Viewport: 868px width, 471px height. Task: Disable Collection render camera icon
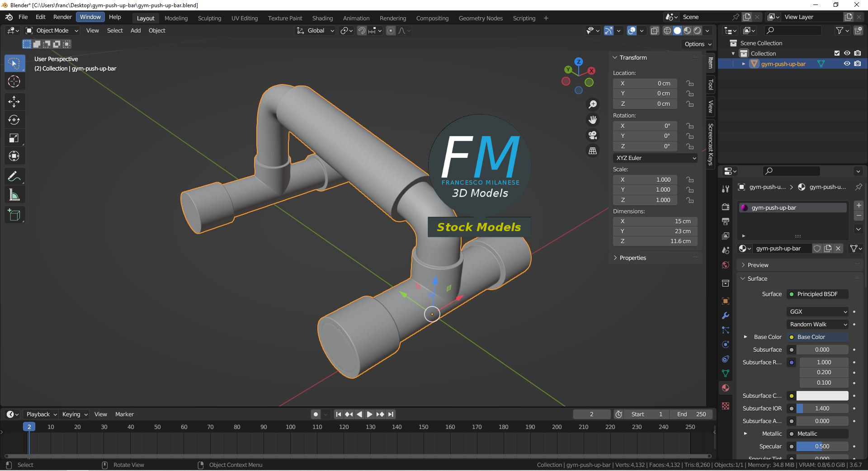[858, 53]
